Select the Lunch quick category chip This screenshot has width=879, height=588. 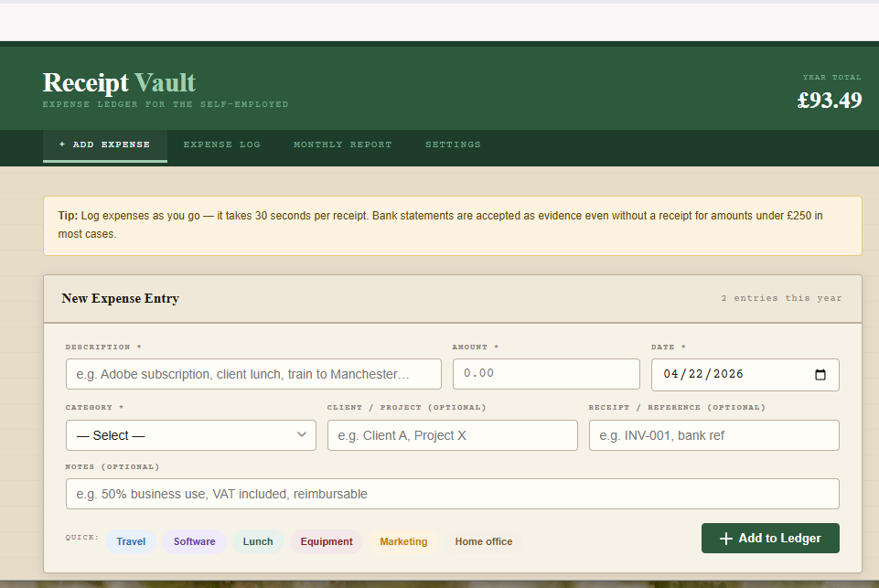tap(258, 541)
